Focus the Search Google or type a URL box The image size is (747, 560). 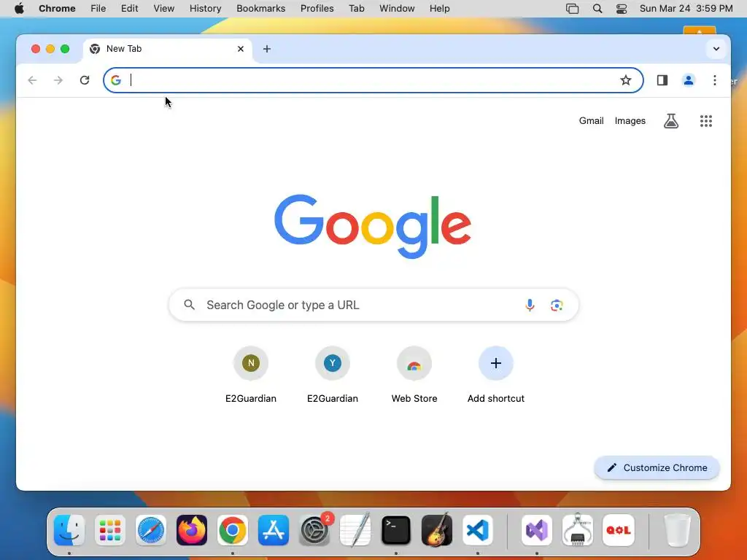coord(373,305)
